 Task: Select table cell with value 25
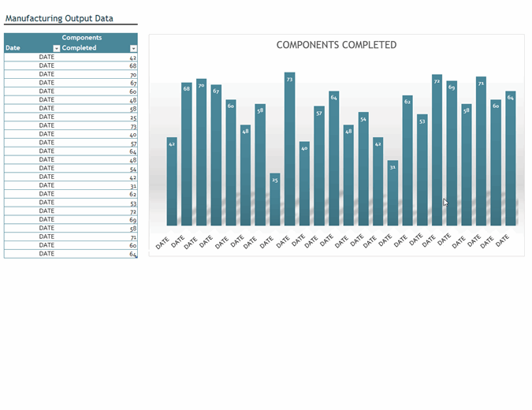point(99,117)
